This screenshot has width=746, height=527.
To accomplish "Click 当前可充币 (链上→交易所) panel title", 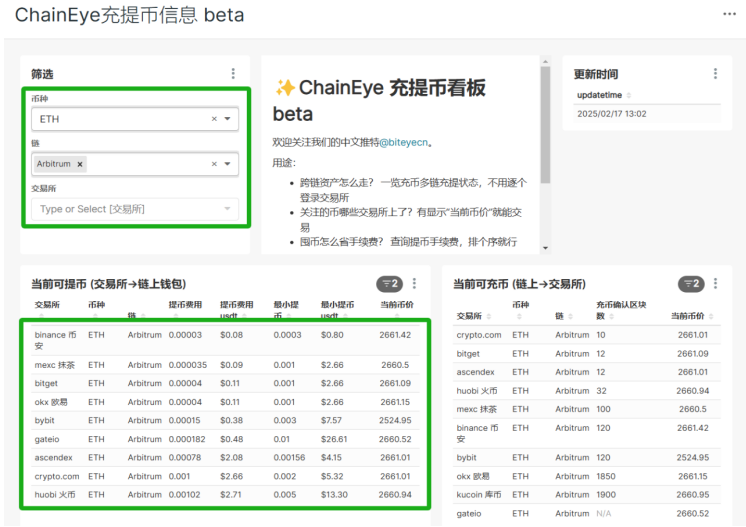I will 519,284.
